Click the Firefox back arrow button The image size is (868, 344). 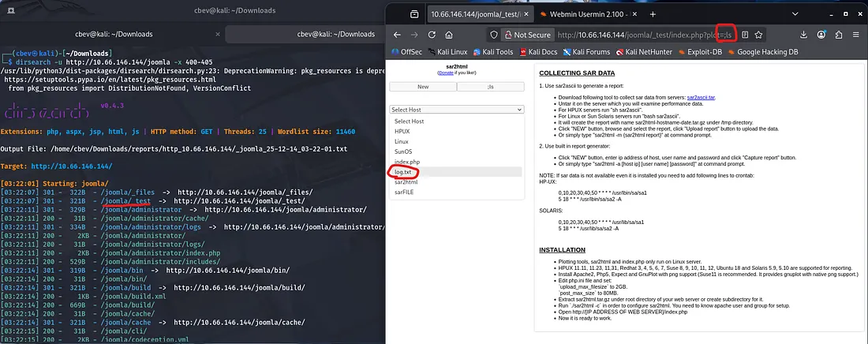pos(398,35)
